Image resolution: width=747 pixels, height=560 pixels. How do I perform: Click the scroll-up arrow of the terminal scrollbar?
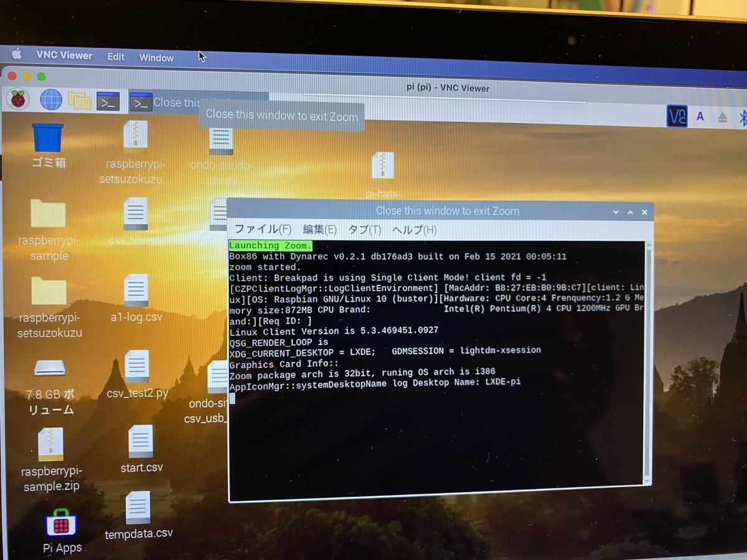[x=647, y=246]
